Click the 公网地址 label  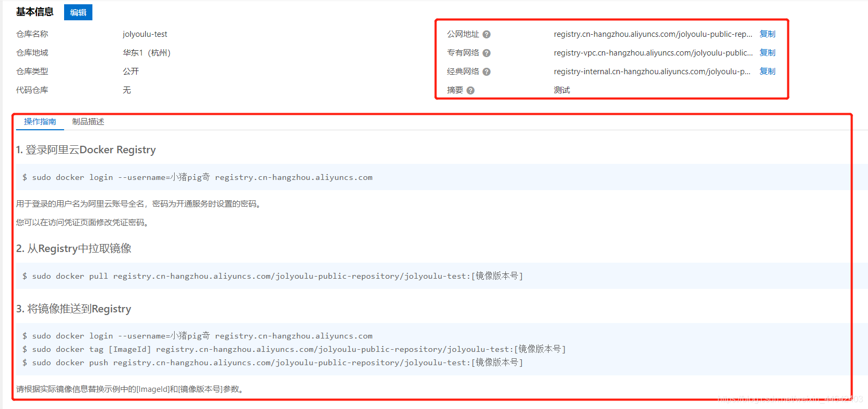pyautogui.click(x=463, y=34)
